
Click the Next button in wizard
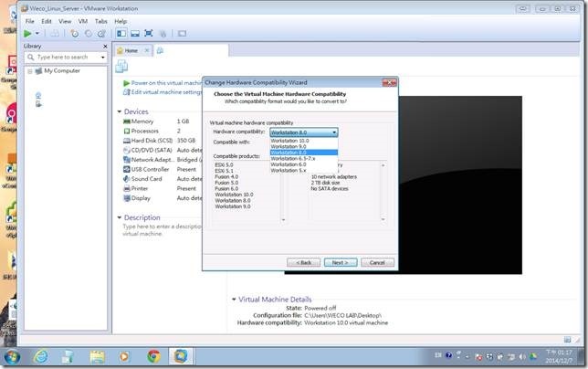[341, 262]
